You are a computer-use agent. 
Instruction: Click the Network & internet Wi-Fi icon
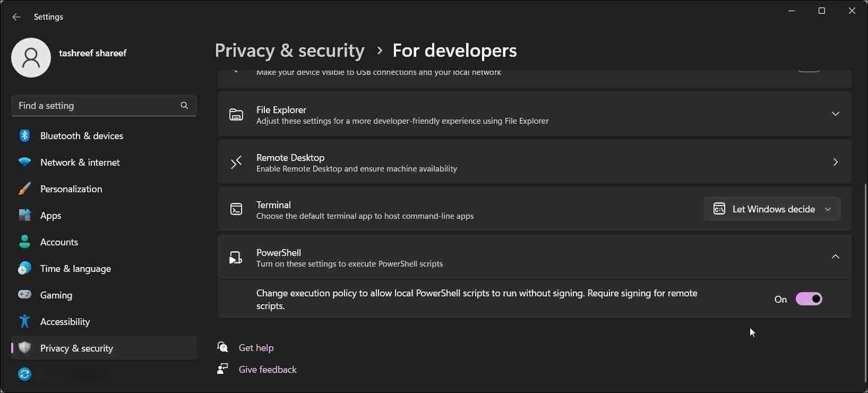click(x=24, y=162)
